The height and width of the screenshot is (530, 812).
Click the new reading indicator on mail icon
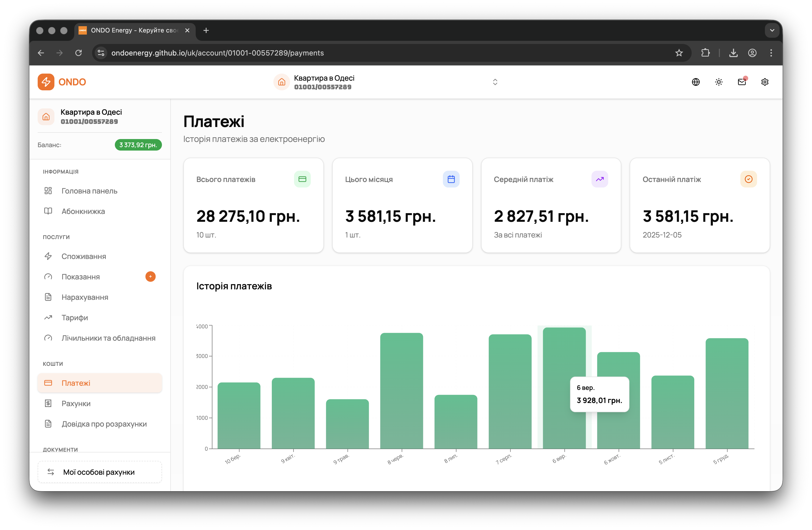pos(746,77)
